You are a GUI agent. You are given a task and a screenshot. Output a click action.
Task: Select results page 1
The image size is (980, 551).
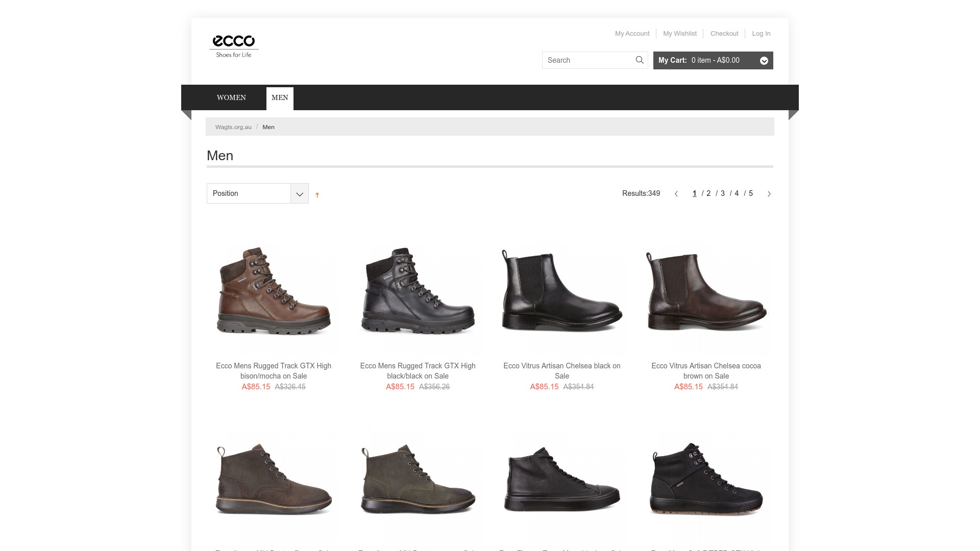coord(694,193)
